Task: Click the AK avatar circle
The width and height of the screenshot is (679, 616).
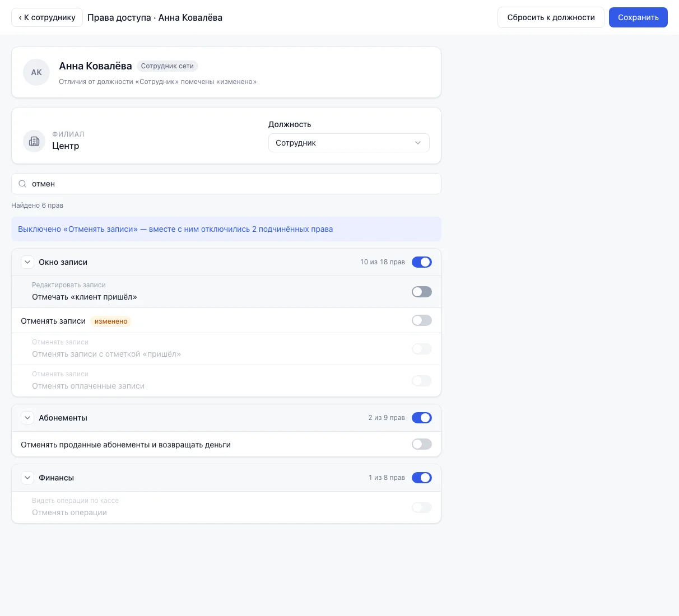Action: click(x=36, y=72)
